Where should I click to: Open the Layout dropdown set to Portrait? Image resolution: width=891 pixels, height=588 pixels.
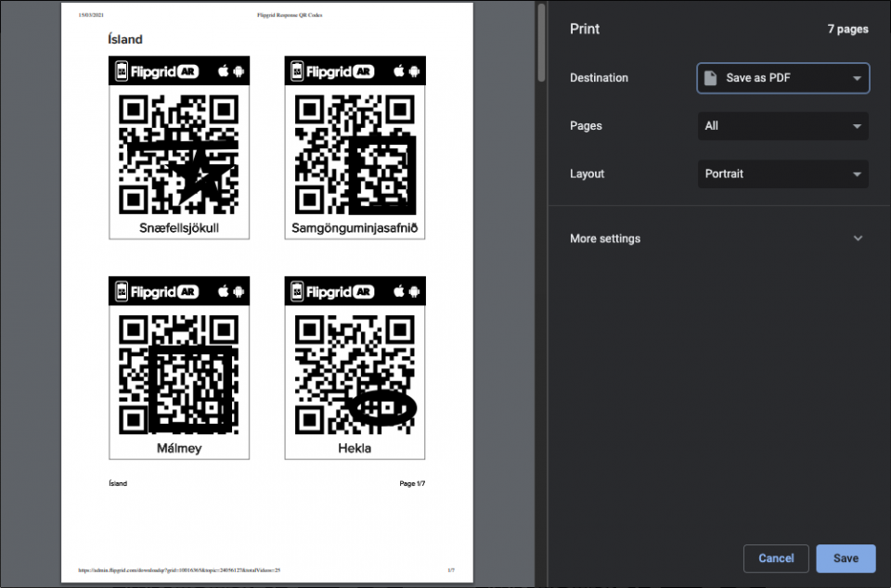tap(783, 173)
